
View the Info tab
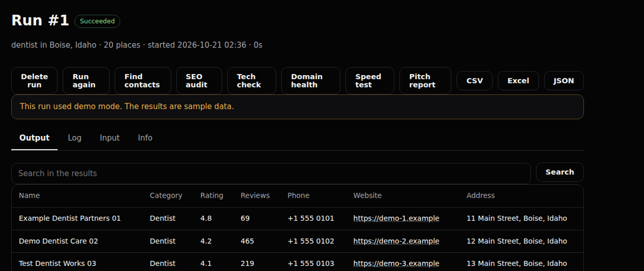pyautogui.click(x=145, y=138)
